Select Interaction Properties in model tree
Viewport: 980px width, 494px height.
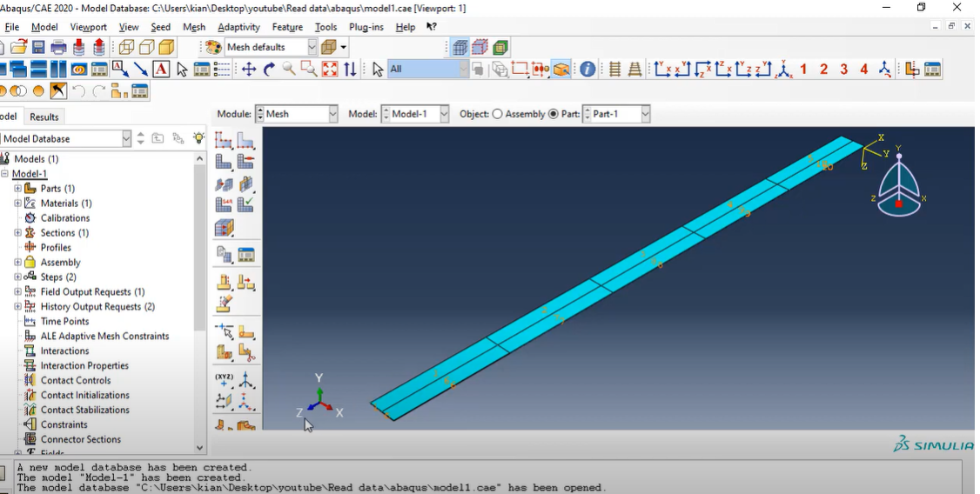click(x=84, y=365)
